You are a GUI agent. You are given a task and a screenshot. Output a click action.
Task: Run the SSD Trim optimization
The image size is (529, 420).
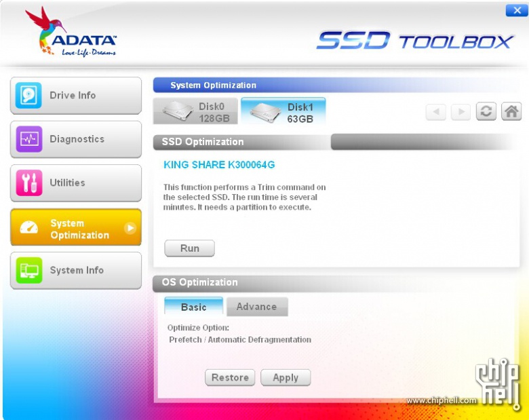(190, 248)
